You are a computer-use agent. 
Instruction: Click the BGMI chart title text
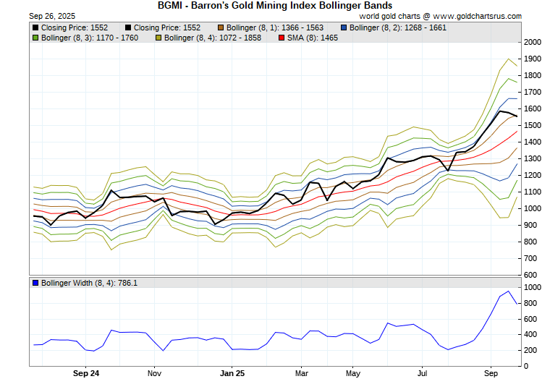[274, 5]
